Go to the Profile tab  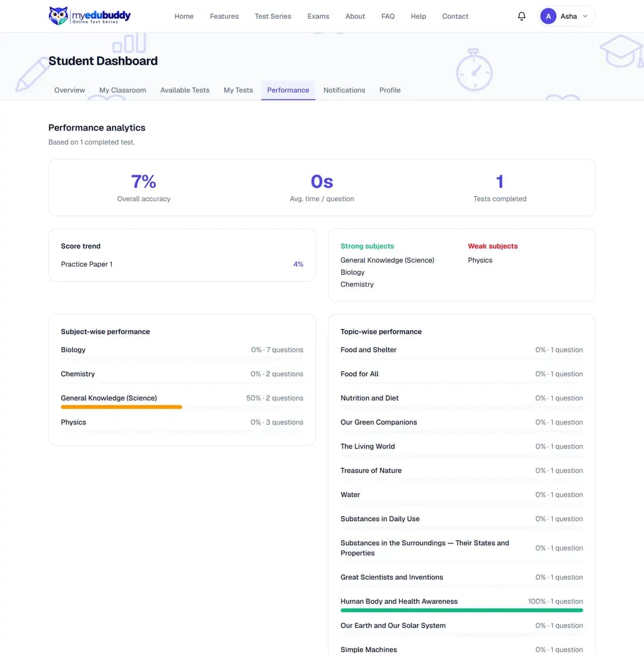[390, 90]
